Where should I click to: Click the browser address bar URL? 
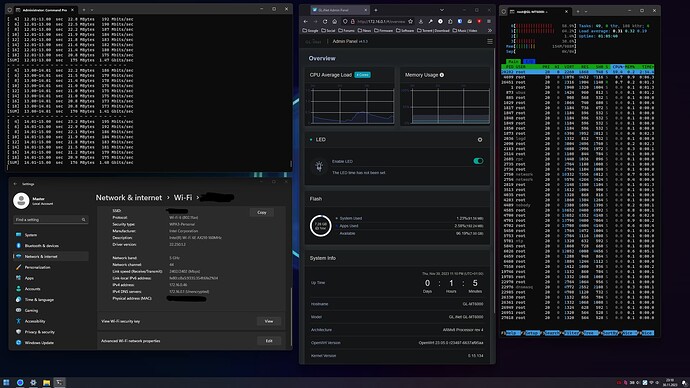point(381,21)
